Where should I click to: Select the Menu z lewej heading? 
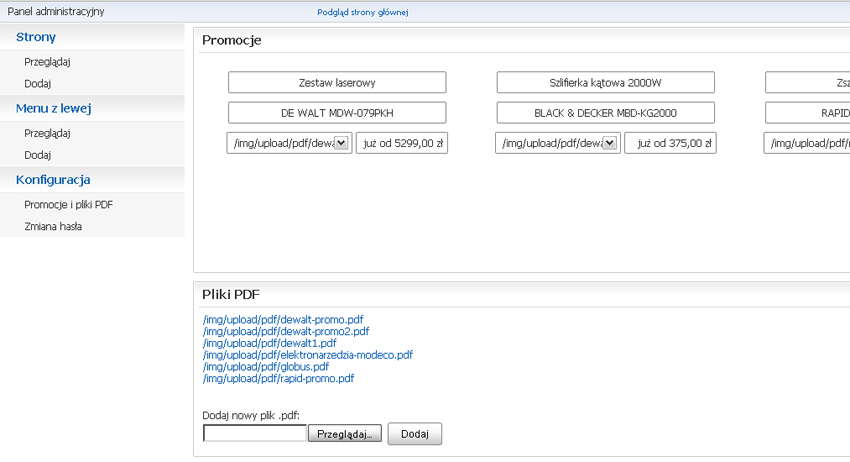53,108
